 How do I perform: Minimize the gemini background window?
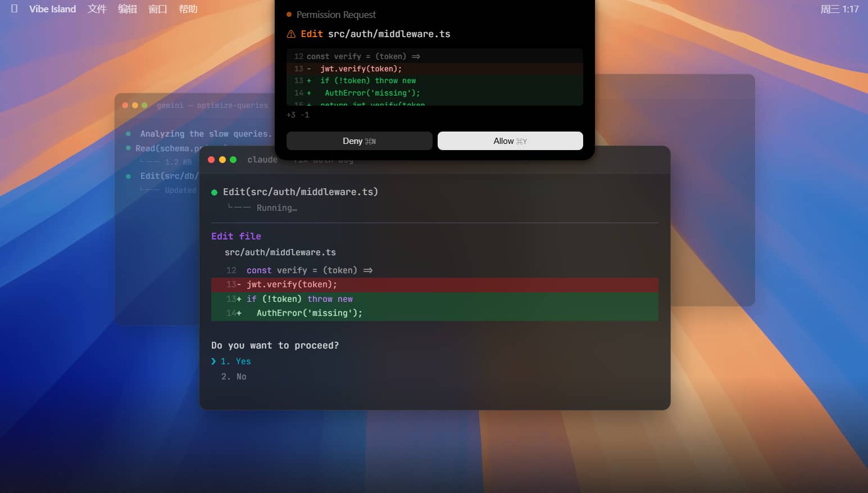[135, 105]
